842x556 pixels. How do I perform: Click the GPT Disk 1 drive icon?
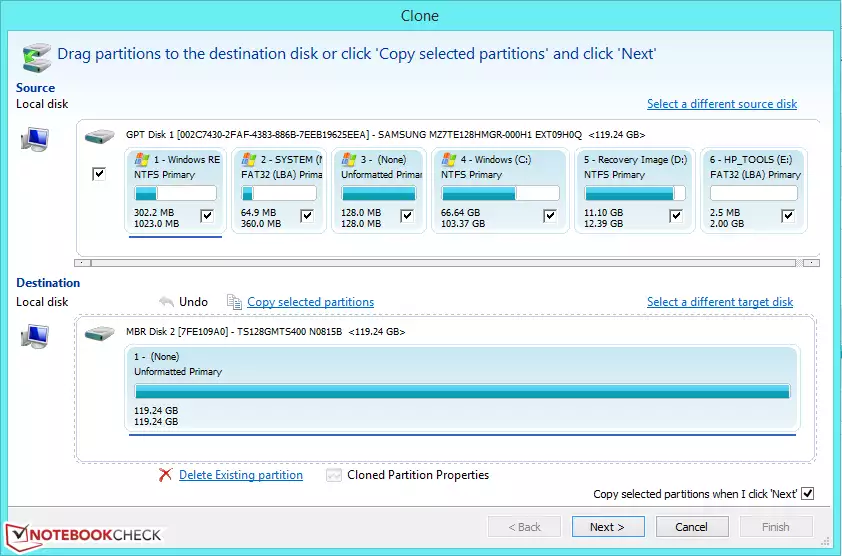(x=100, y=136)
